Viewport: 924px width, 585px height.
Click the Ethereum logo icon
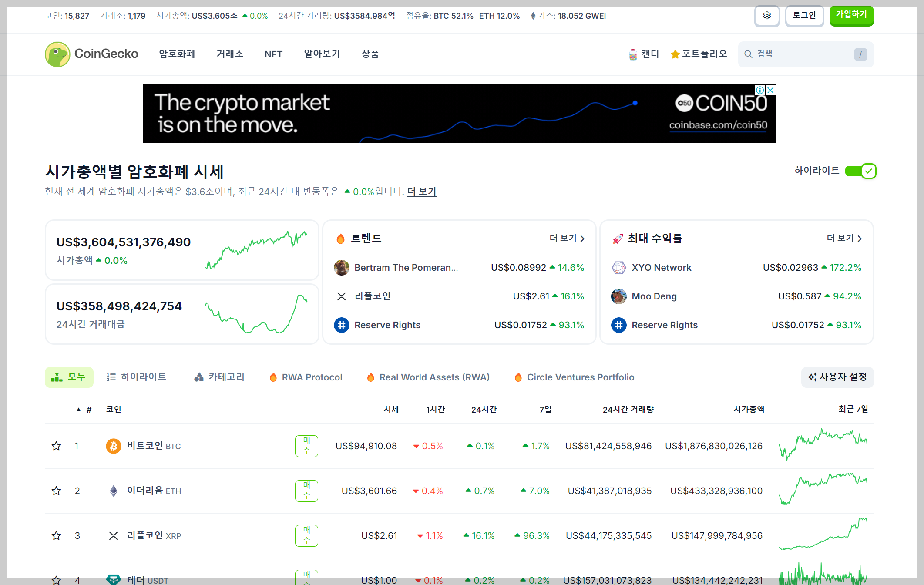[114, 491]
